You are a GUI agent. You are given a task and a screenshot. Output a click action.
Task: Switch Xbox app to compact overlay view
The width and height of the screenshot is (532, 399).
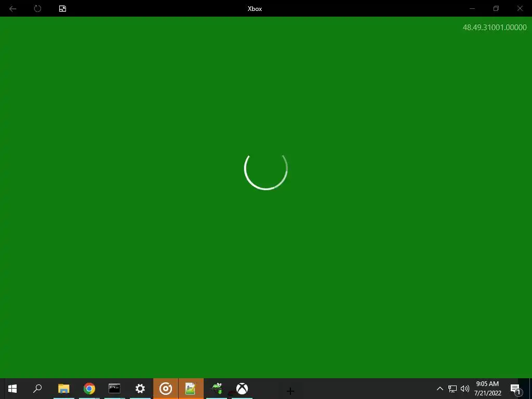62,8
